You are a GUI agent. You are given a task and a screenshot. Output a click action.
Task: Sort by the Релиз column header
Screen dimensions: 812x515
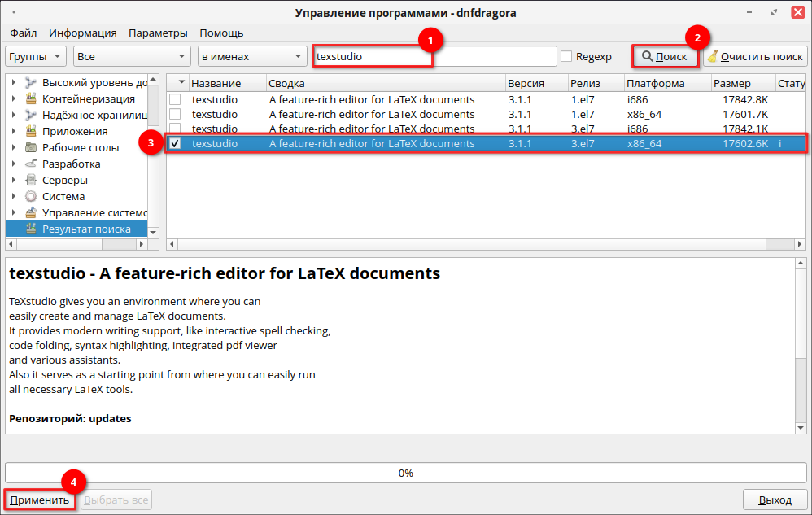596,83
